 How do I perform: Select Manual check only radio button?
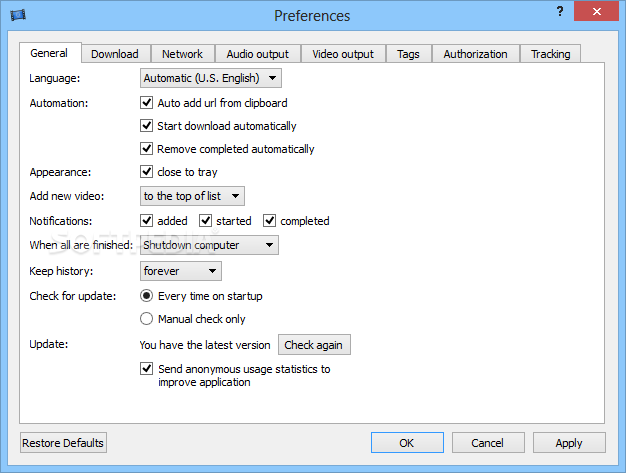147,319
